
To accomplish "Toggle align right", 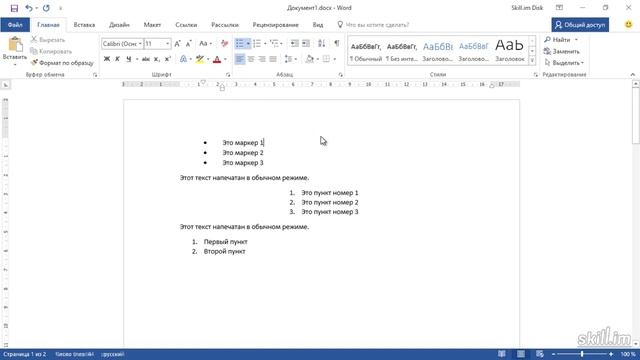I will click(262, 59).
